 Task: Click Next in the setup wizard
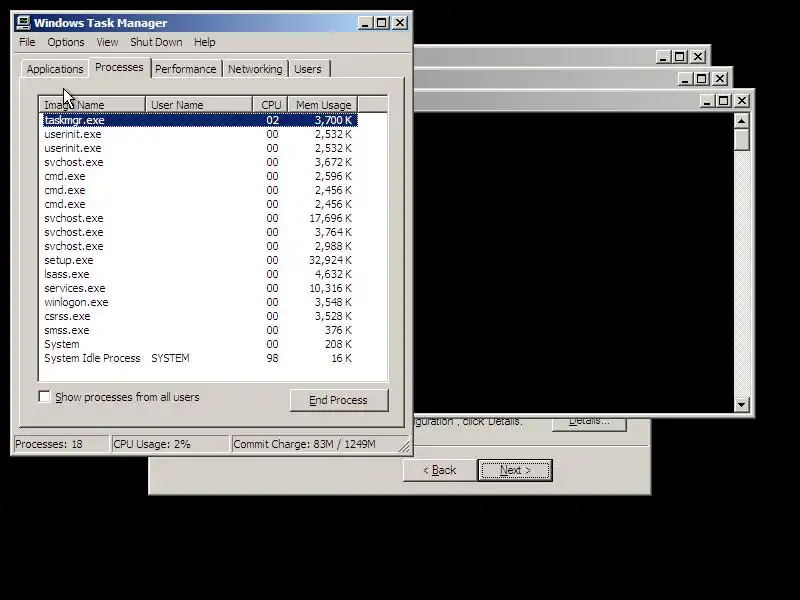pos(515,470)
